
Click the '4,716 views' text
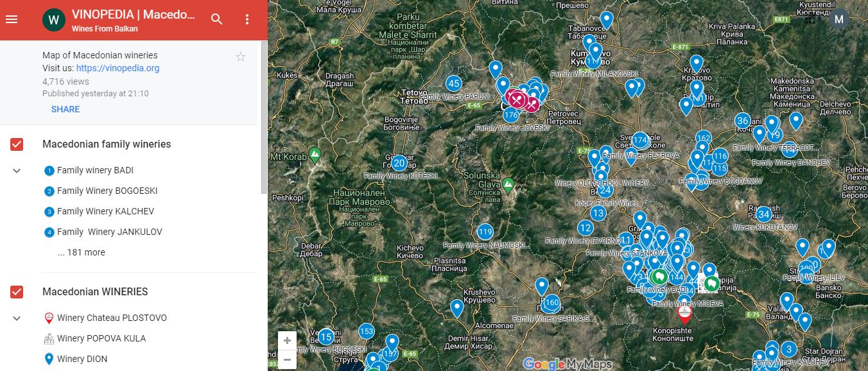coord(65,82)
